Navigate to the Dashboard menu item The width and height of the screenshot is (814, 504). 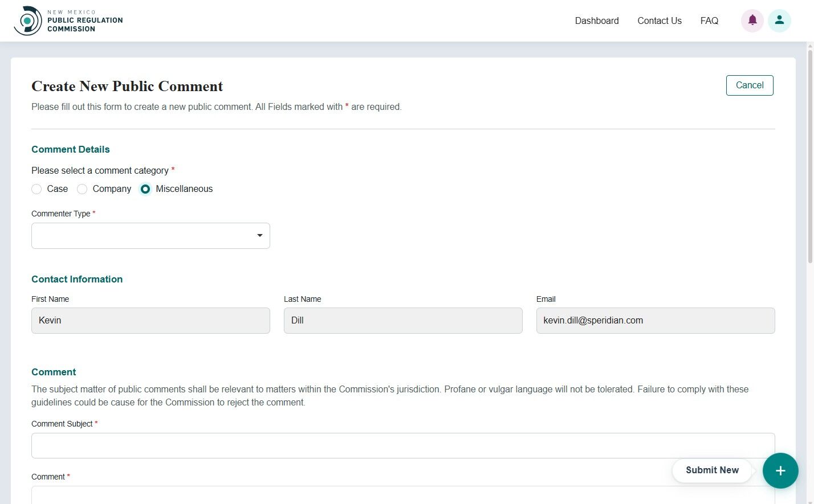coord(596,21)
